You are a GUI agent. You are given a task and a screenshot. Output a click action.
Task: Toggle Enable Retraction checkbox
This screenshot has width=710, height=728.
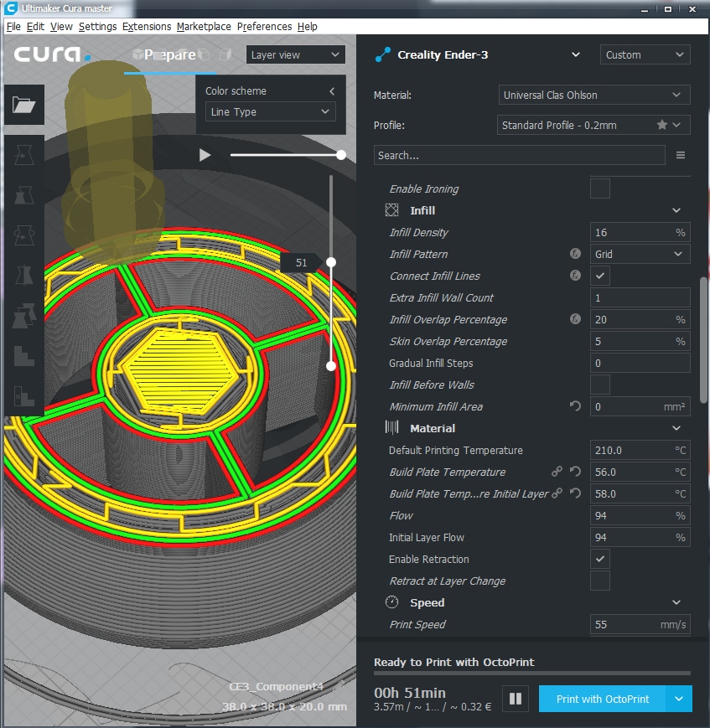[x=600, y=559]
